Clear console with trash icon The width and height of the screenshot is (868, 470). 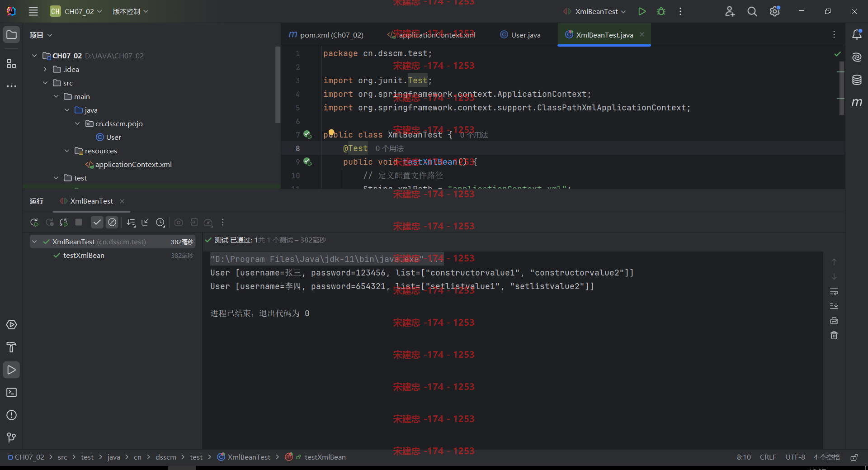pyautogui.click(x=834, y=335)
